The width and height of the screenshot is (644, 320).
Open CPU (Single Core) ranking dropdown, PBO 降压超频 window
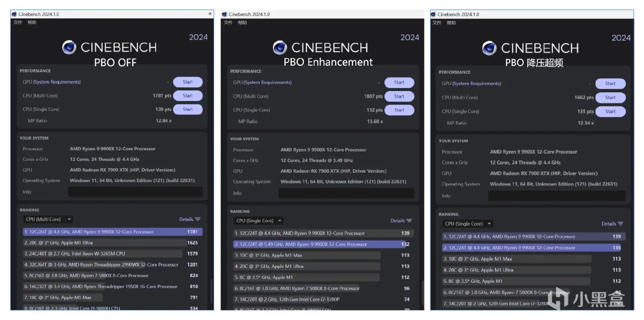468,224
